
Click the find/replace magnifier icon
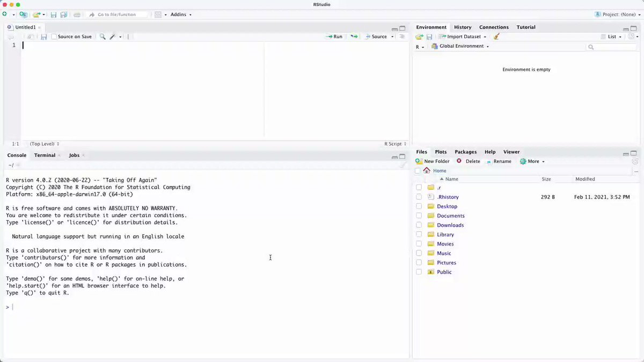[x=103, y=36]
